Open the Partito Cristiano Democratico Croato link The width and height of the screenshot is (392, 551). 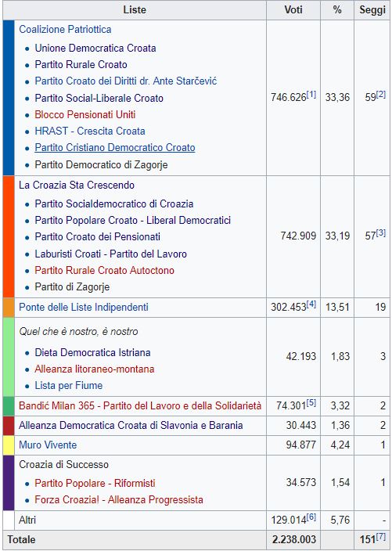tap(115, 148)
